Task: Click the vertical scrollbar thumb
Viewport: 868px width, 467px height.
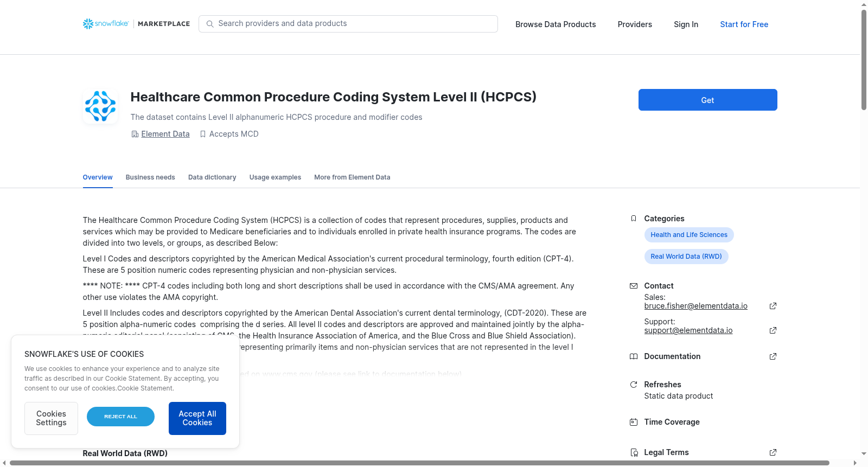Action: click(864, 60)
